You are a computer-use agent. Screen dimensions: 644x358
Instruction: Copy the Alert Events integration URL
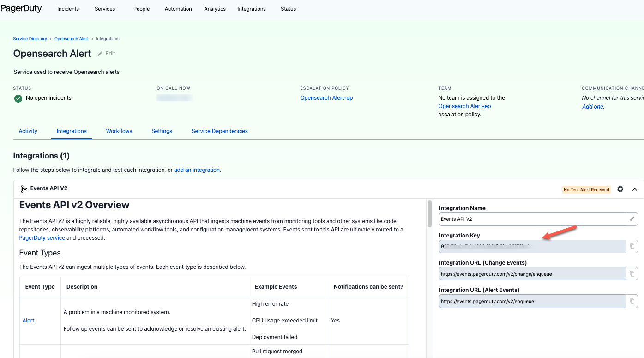[632, 301]
